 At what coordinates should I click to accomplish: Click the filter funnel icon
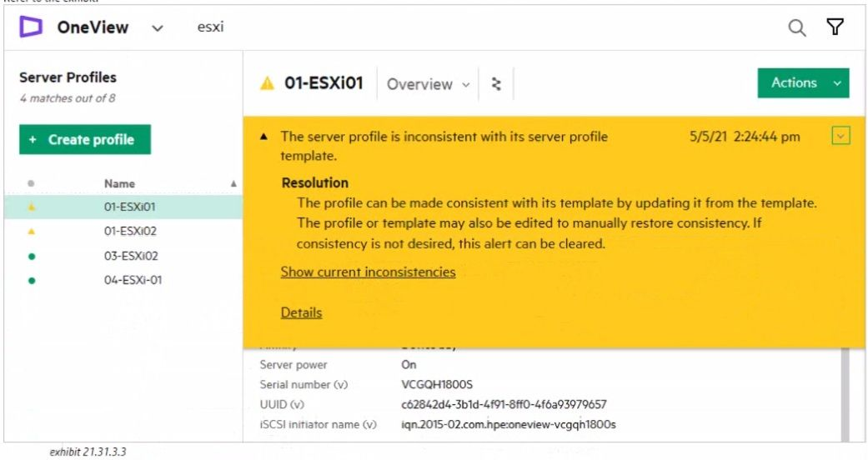coord(835,27)
